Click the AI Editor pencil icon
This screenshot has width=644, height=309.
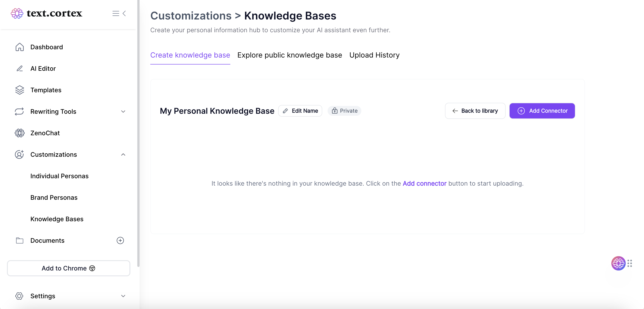pos(19,69)
